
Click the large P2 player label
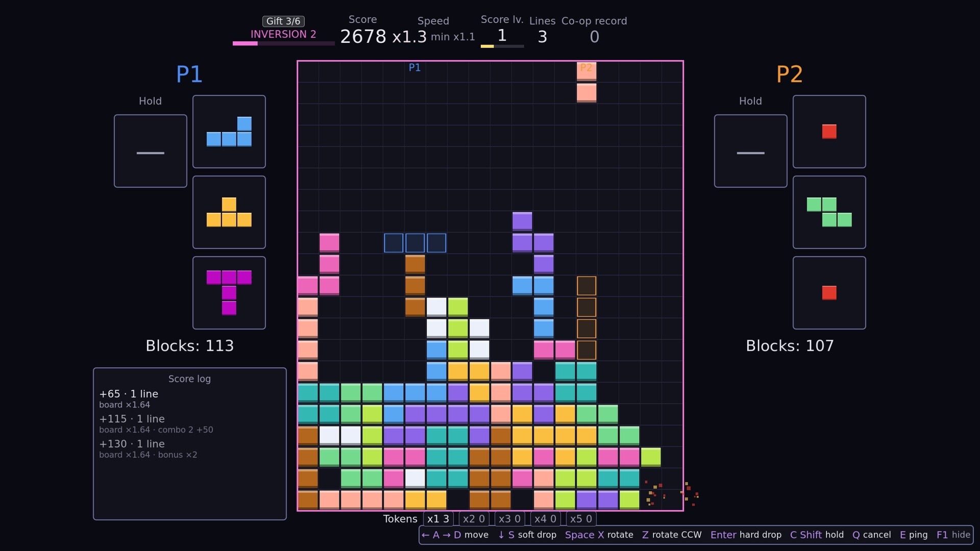[790, 74]
